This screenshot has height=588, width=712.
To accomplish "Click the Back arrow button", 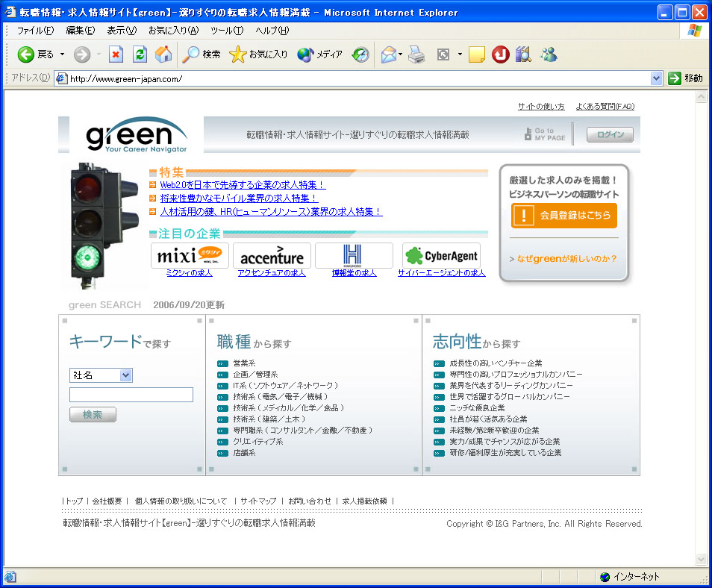I will pos(26,54).
